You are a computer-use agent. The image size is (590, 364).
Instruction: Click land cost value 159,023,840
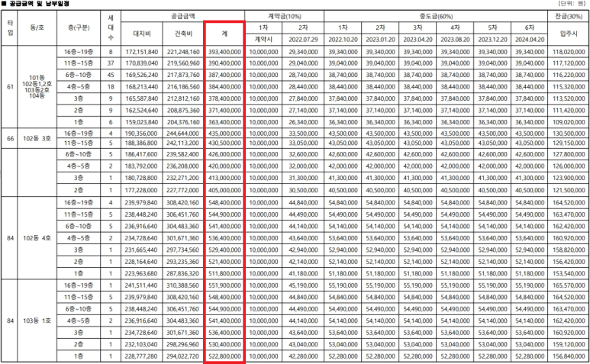[142, 122]
